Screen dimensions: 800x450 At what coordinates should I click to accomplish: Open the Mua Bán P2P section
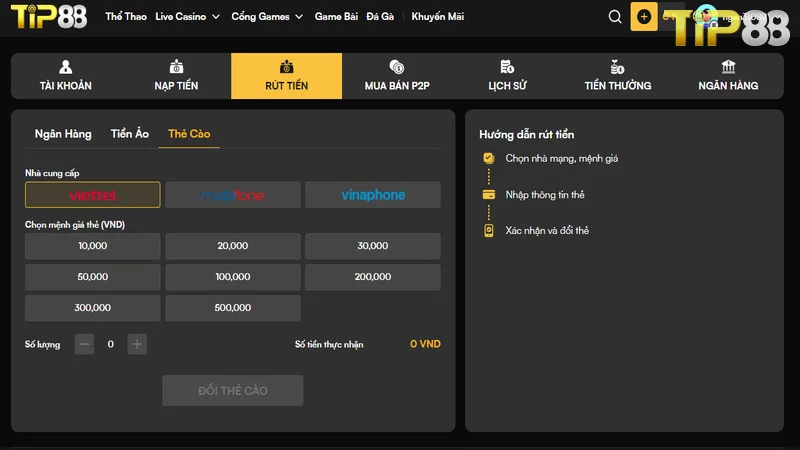pos(396,76)
